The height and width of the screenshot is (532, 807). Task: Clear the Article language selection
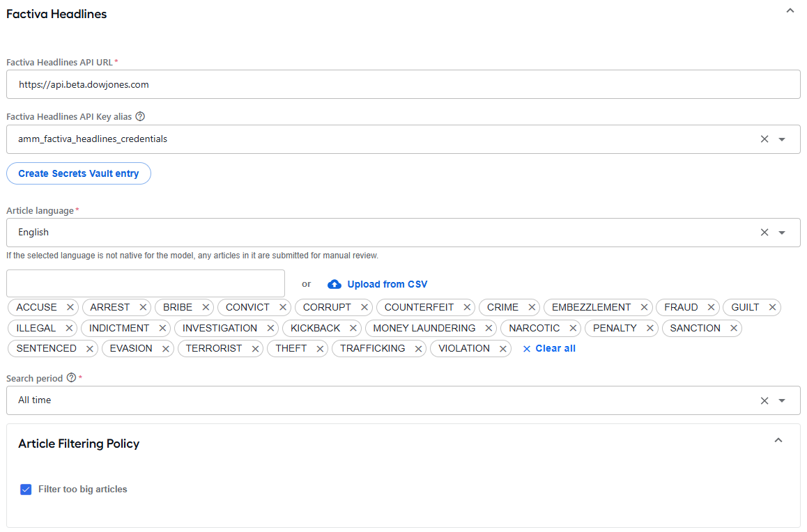(764, 233)
